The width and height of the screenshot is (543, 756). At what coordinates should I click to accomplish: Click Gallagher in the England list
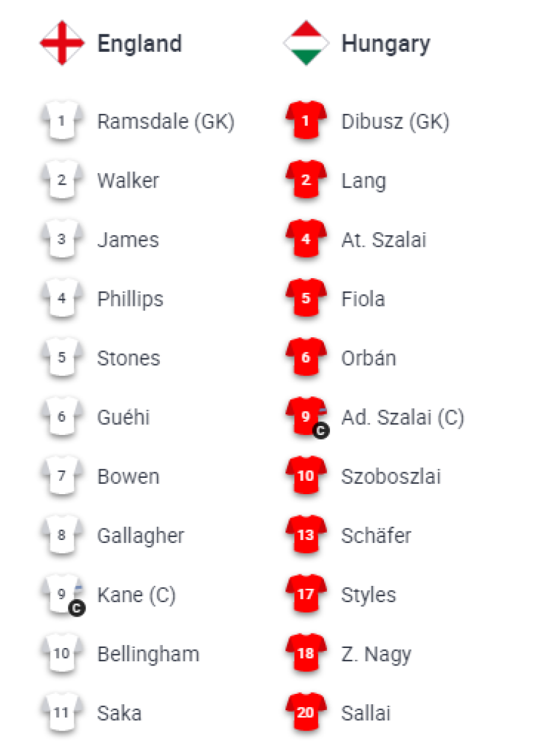pyautogui.click(x=141, y=536)
